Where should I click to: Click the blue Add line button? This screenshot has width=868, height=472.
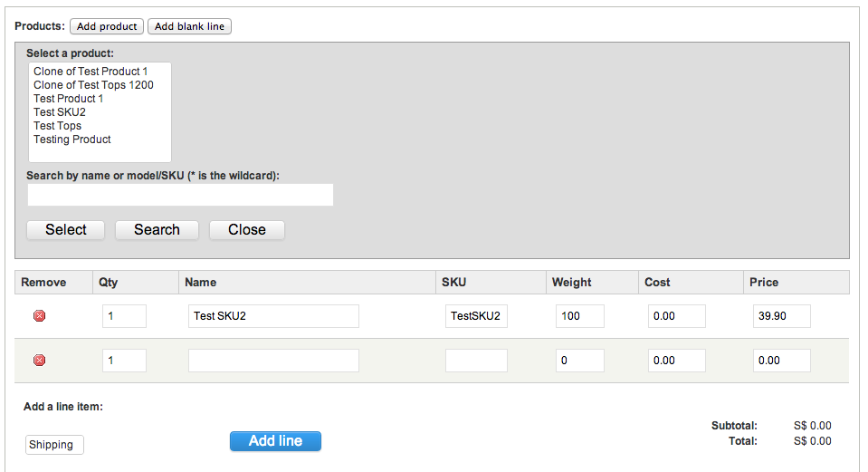pyautogui.click(x=276, y=441)
